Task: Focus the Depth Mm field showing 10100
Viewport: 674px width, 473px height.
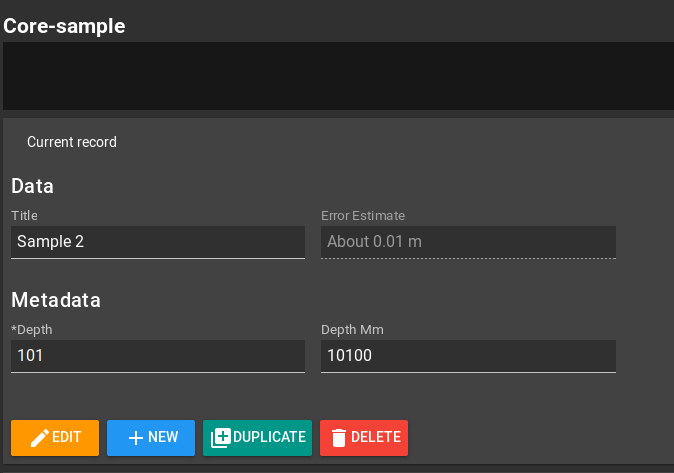Action: [x=467, y=356]
